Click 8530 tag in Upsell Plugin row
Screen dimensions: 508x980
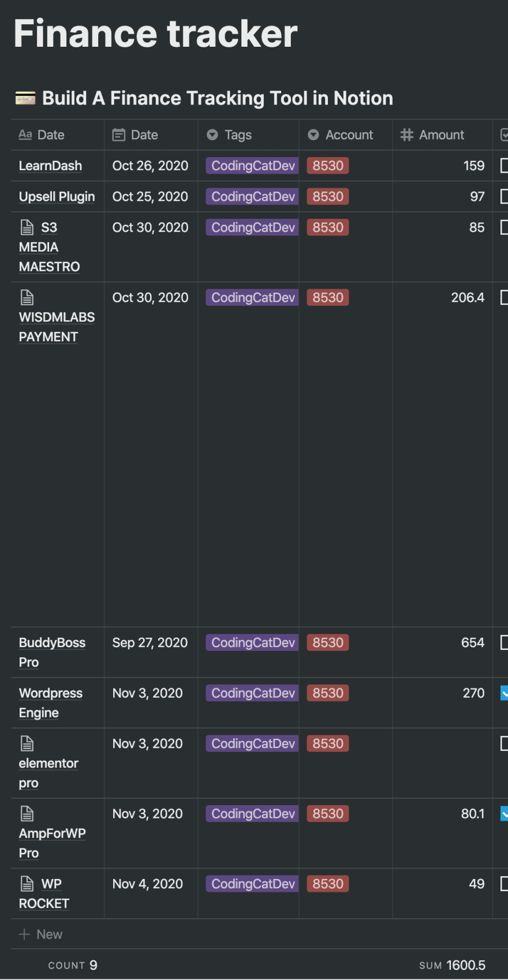(328, 196)
